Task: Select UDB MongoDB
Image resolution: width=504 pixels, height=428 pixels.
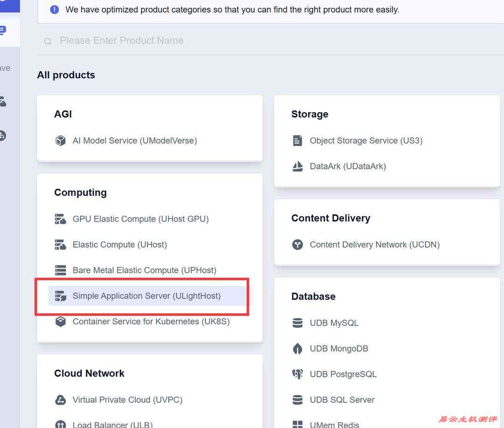Action: (x=339, y=348)
